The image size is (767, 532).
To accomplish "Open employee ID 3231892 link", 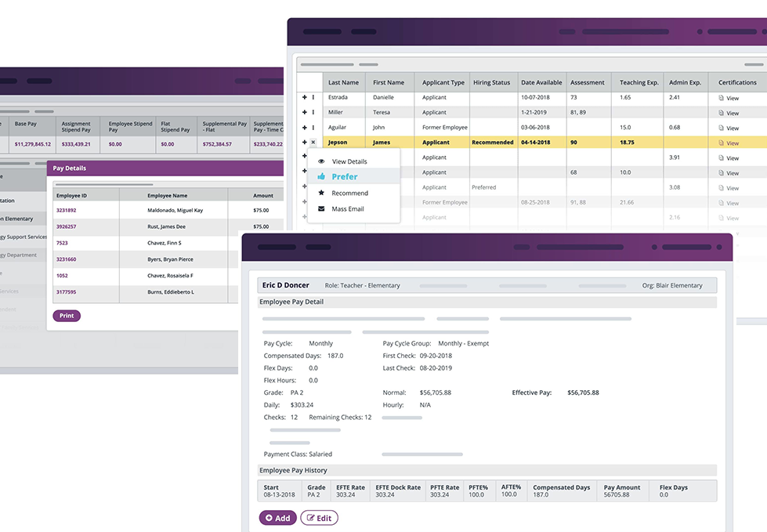I will 67,210.
